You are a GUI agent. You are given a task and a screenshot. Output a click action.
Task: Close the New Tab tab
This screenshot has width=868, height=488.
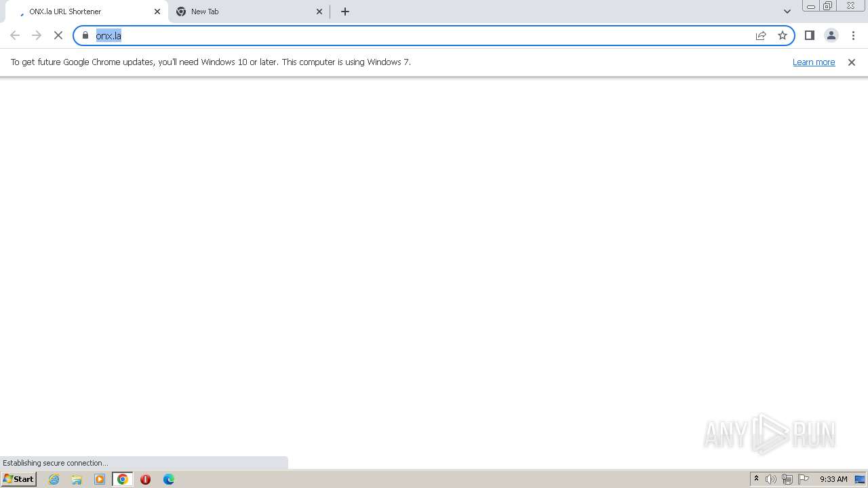click(319, 12)
